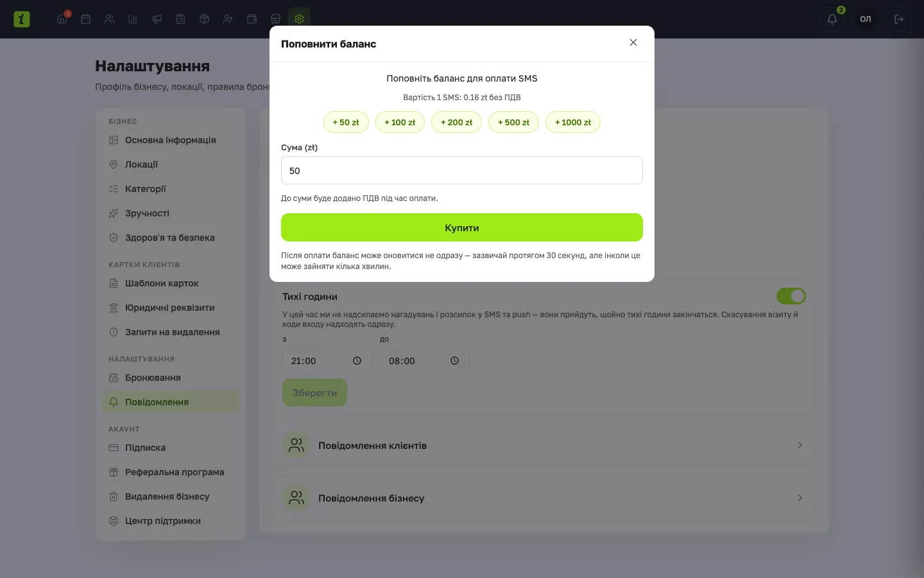Open Центр підтримки in the sidebar

tap(171, 521)
